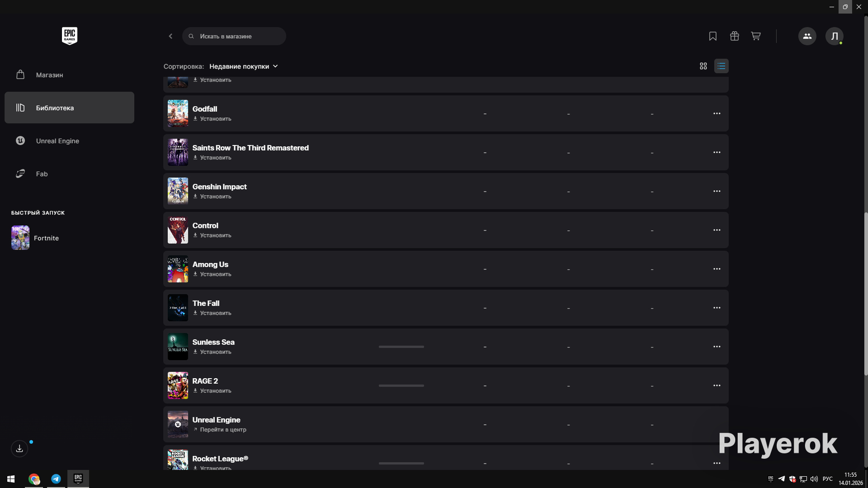The width and height of the screenshot is (868, 488).
Task: Open the friends list icon
Action: (807, 36)
